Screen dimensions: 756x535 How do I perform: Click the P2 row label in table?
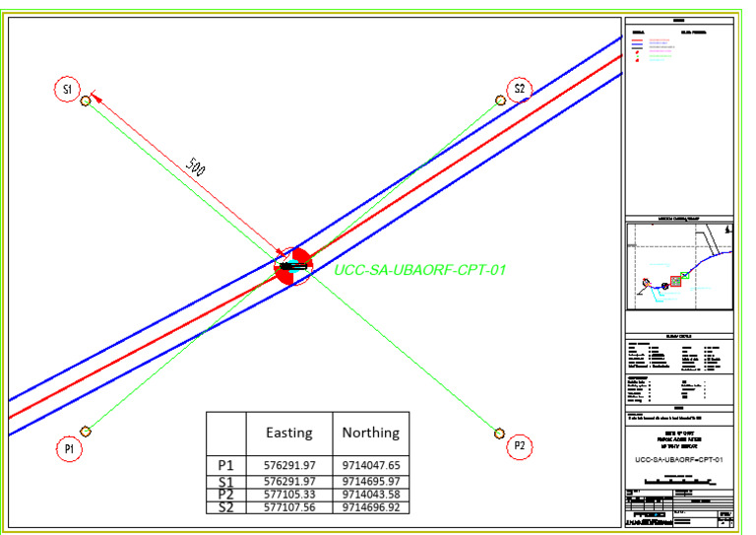(225, 495)
